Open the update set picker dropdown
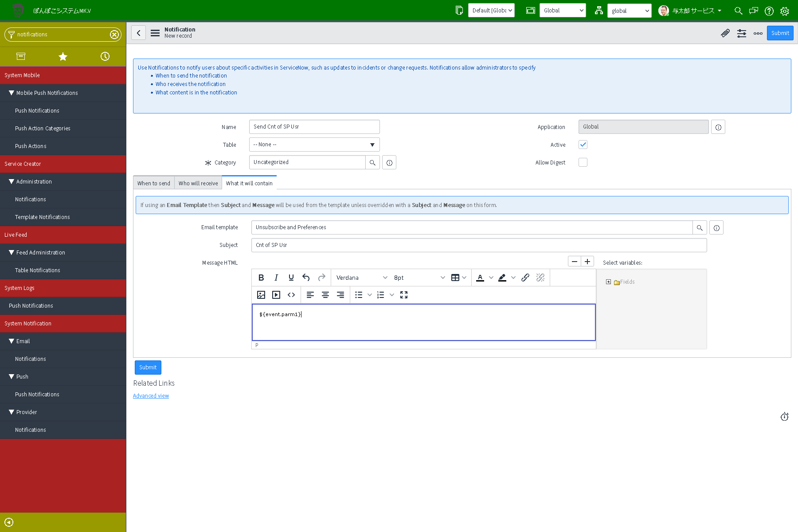 (492, 11)
